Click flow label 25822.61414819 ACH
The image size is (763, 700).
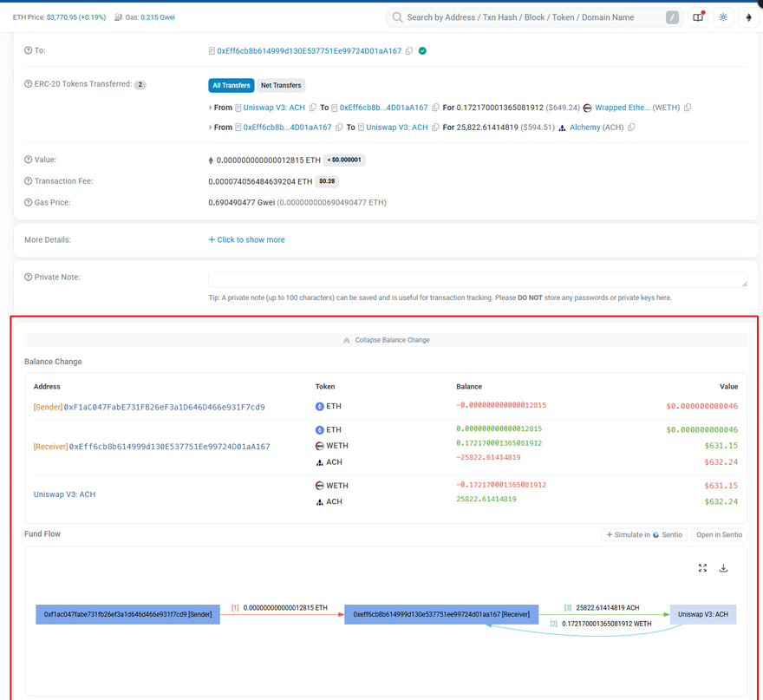coord(607,607)
